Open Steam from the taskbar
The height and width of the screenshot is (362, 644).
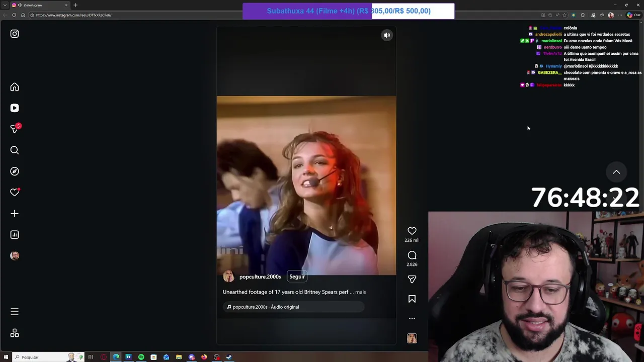tap(229, 357)
